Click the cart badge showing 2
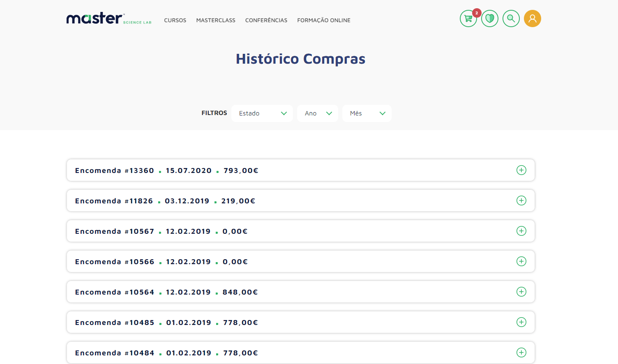The image size is (618, 364). (x=477, y=13)
